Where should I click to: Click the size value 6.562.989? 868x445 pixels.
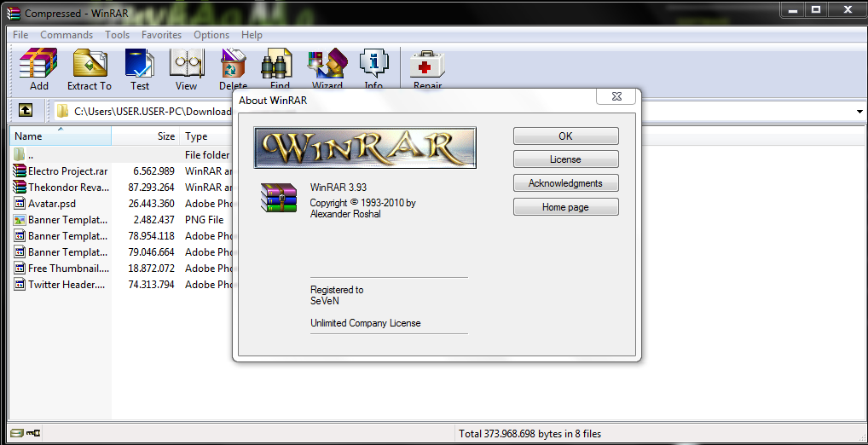pyautogui.click(x=153, y=170)
